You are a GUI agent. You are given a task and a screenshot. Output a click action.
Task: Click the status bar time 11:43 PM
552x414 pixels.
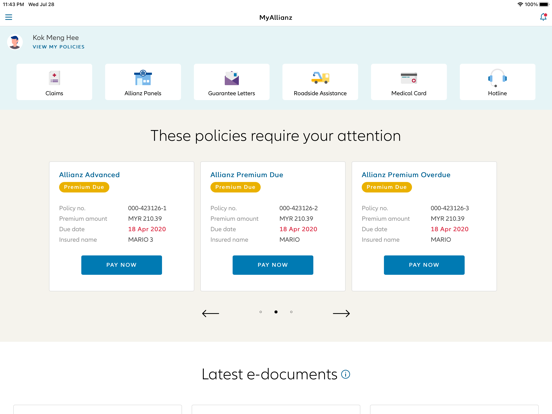coord(13,4)
